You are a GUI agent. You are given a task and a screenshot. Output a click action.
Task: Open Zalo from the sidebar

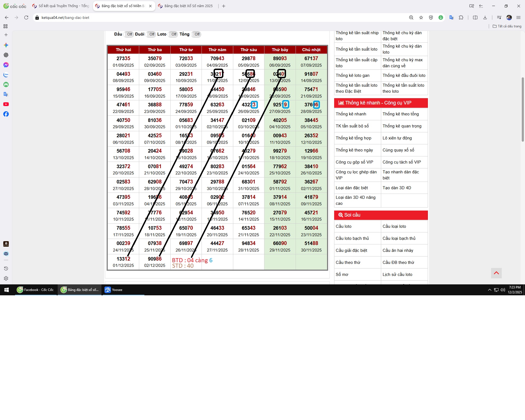pos(6,75)
